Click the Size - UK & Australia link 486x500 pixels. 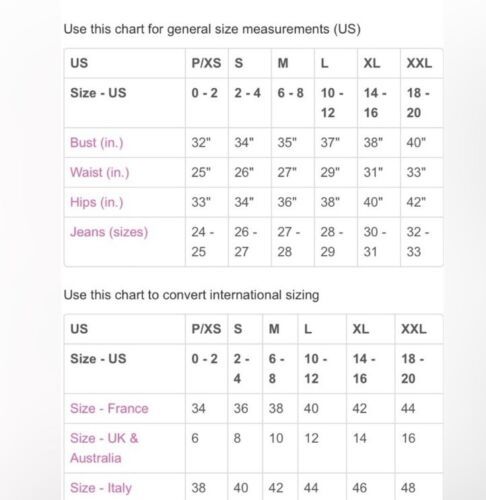pos(104,448)
